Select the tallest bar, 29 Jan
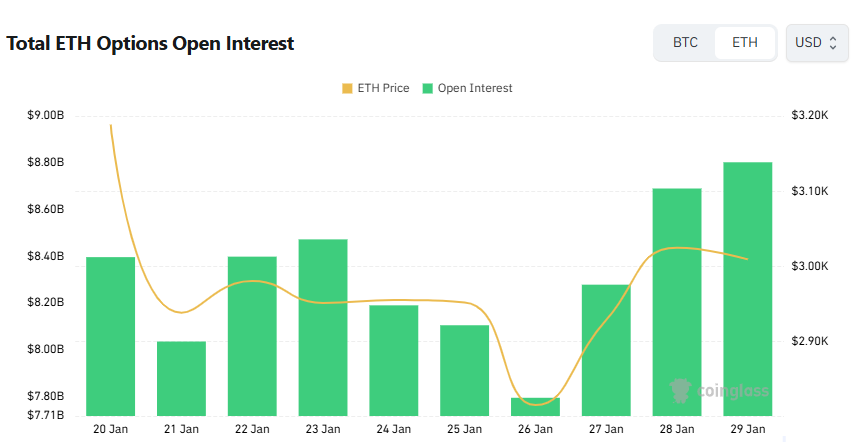856x442 pixels. tap(747, 288)
